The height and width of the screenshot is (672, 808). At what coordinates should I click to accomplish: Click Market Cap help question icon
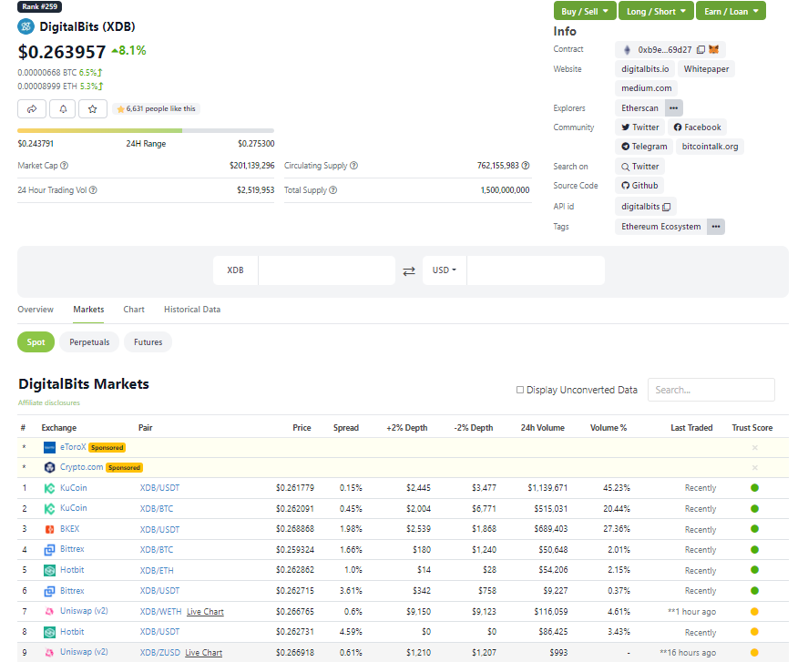click(64, 166)
